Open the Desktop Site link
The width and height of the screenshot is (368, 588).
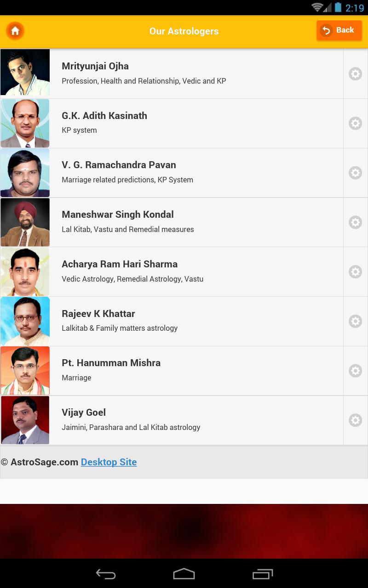109,462
